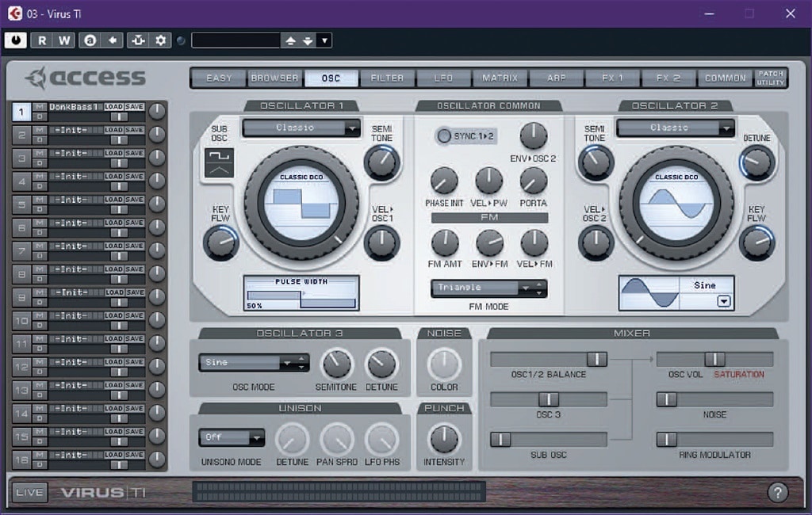Enable Write automation W button
Image resolution: width=812 pixels, height=515 pixels.
(64, 40)
